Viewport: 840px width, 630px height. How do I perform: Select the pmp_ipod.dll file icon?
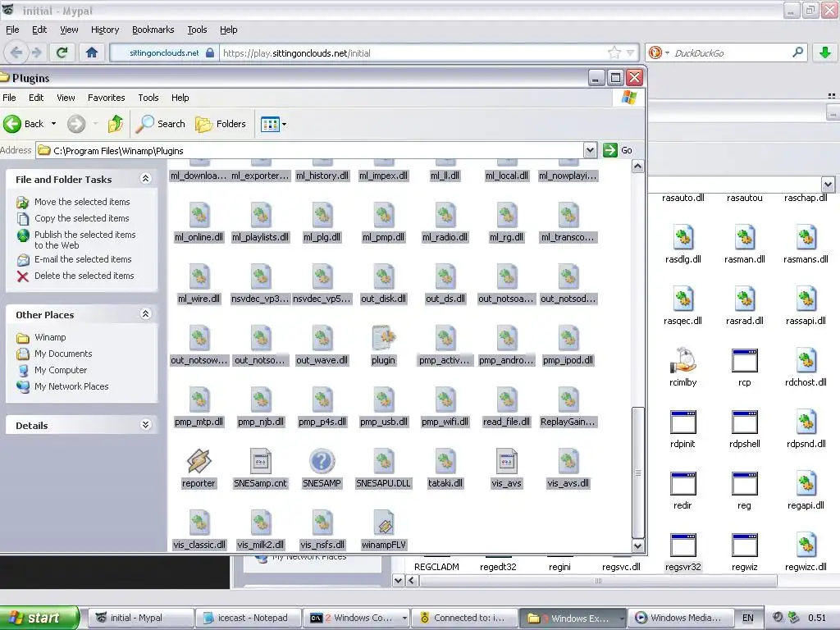(568, 338)
